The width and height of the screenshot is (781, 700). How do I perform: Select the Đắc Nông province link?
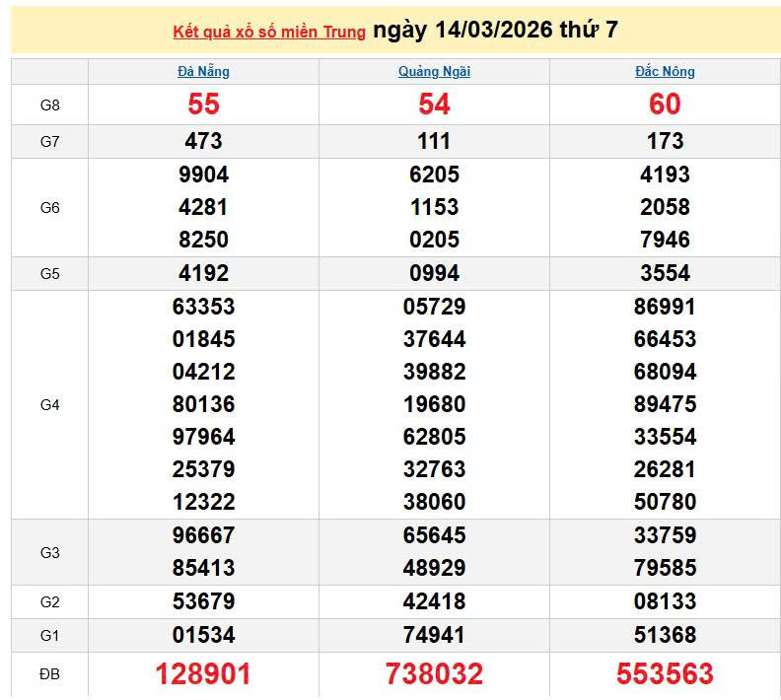[x=665, y=72]
